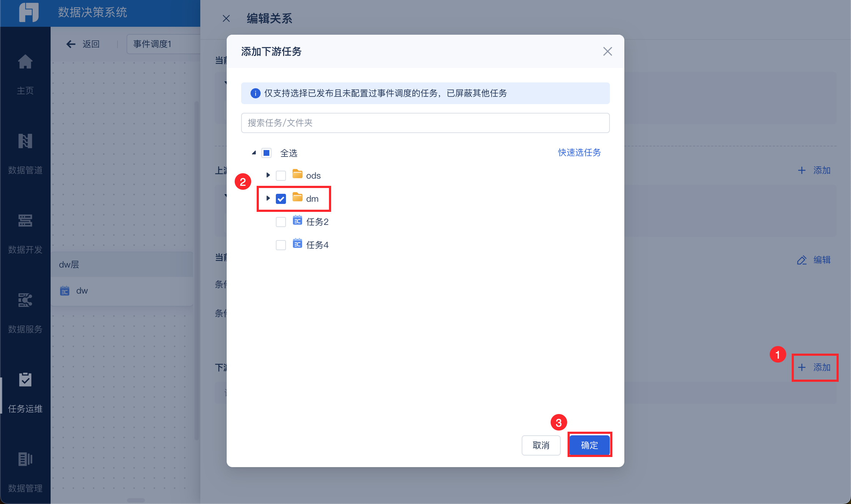Toggle the 全选 select-all checkbox
Screen dimensions: 851x504
[x=266, y=153]
